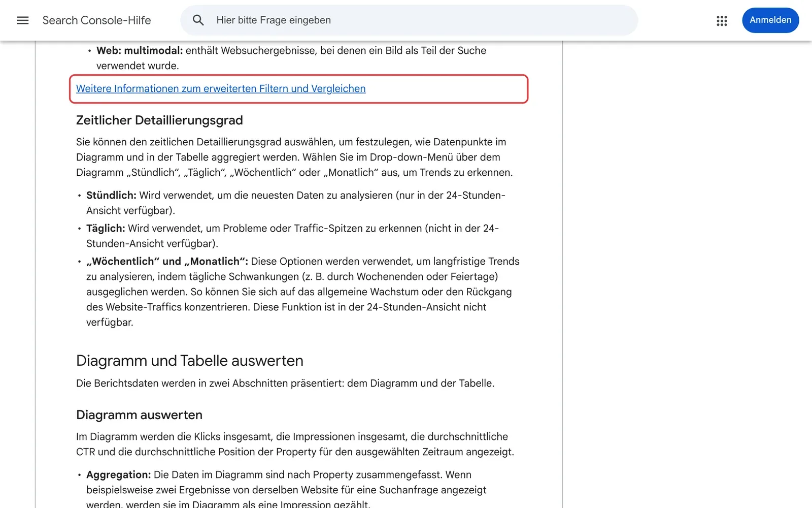Open the Search Console-Hilfe home title

pyautogui.click(x=96, y=20)
